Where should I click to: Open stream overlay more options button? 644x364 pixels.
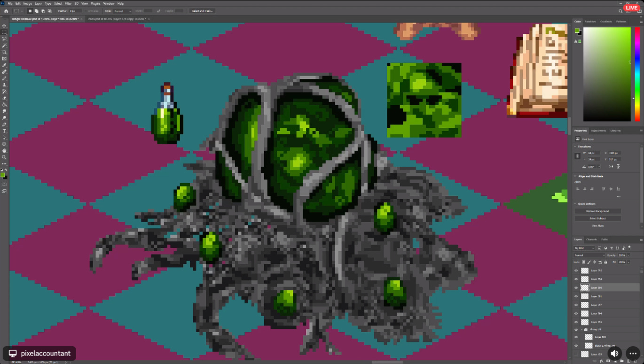(x=633, y=354)
